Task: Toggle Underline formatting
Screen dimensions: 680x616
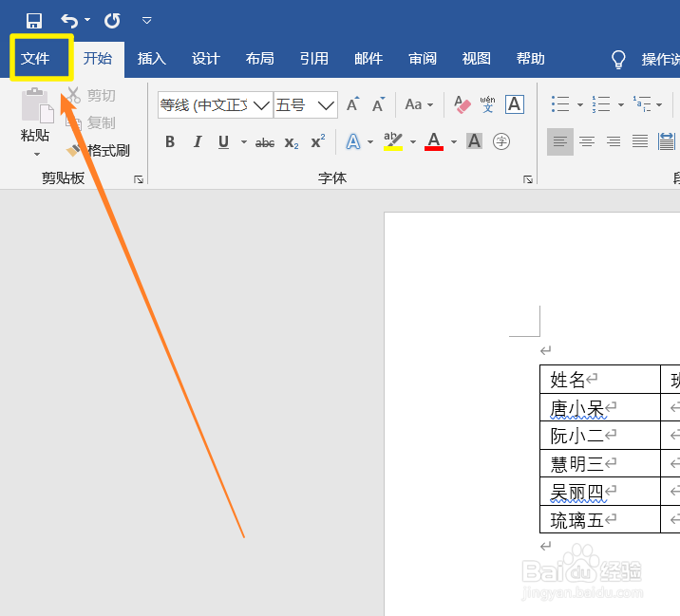Action: (x=224, y=141)
